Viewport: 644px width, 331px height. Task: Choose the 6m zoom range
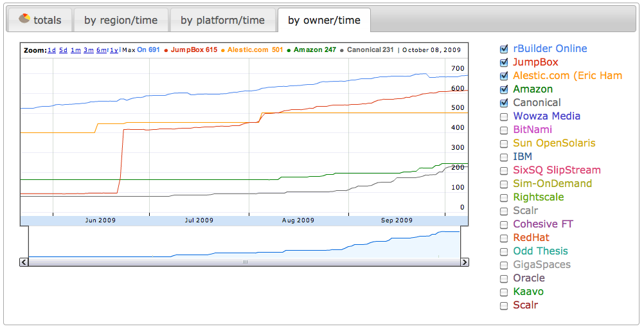click(102, 50)
